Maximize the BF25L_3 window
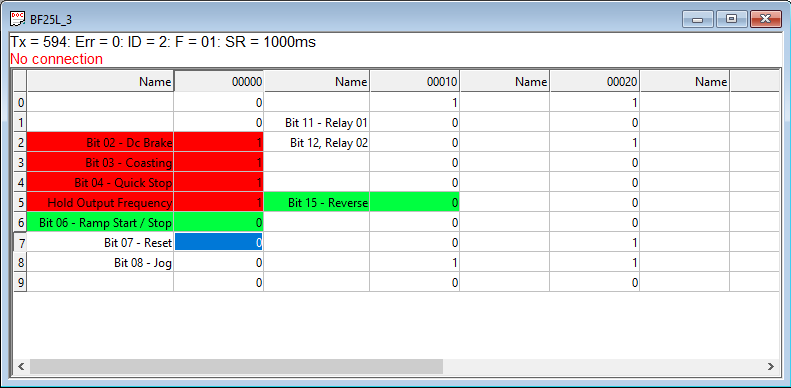This screenshot has width=791, height=388. pyautogui.click(x=731, y=19)
